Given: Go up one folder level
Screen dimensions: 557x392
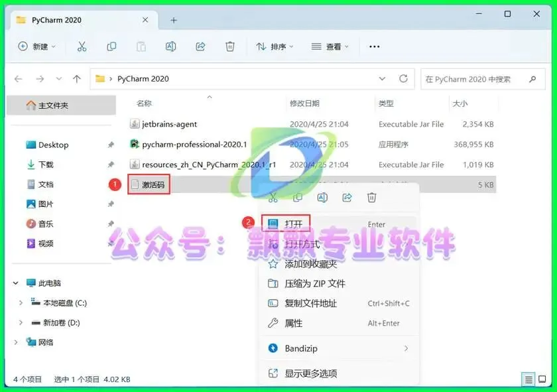Looking at the screenshot, I should [77, 79].
